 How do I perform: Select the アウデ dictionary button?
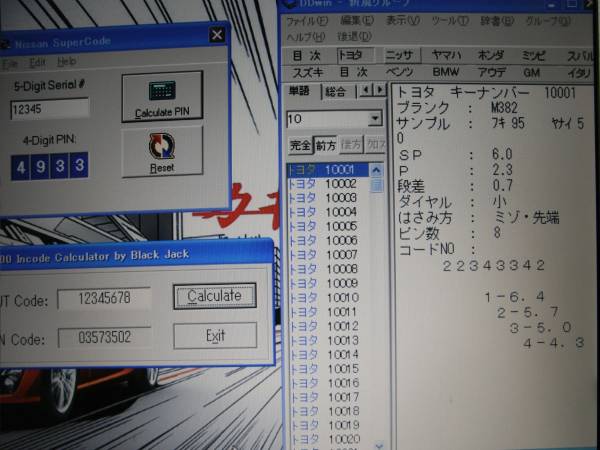pos(492,72)
